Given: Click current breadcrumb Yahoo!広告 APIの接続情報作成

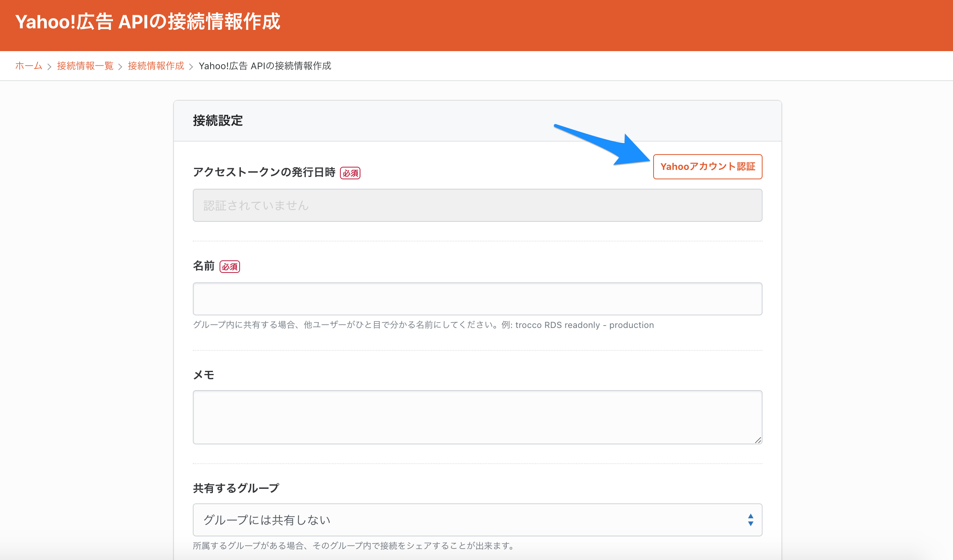Looking at the screenshot, I should point(265,66).
